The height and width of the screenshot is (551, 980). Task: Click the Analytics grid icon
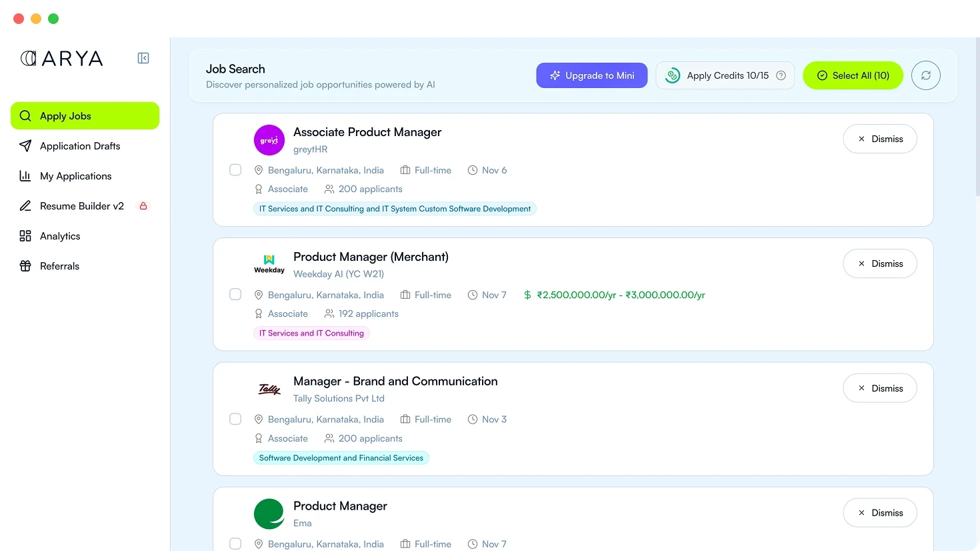(x=25, y=235)
